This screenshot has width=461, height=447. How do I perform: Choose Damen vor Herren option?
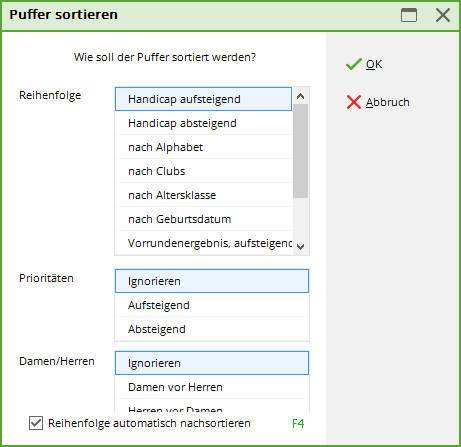(212, 387)
